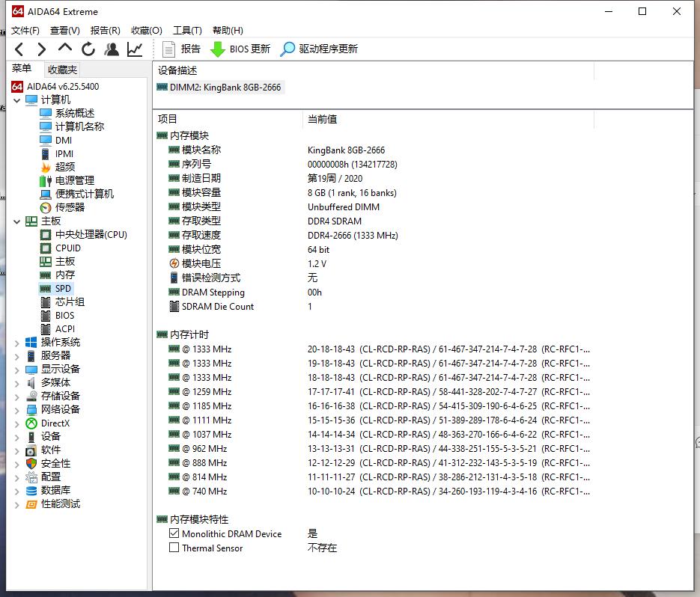700x597 pixels.
Task: Expand the 性能测试 tree node
Action: click(17, 504)
